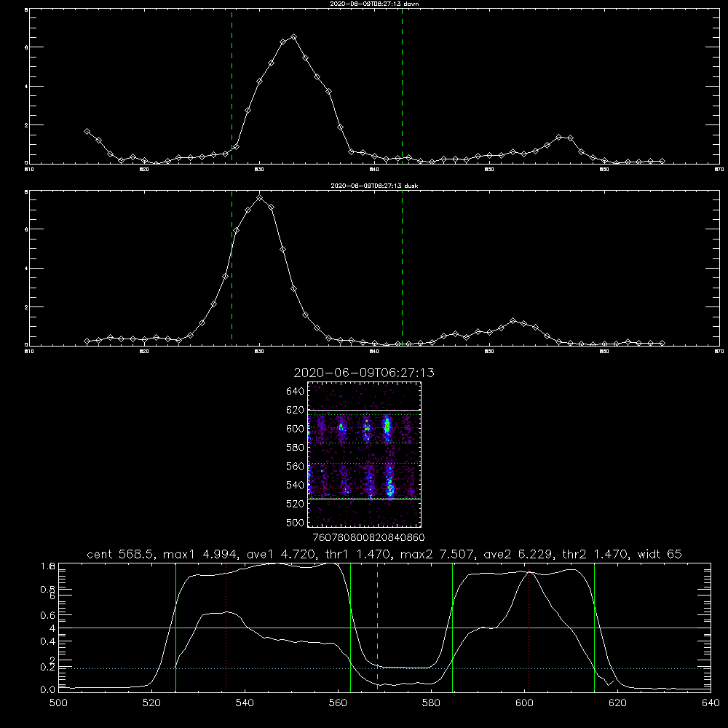Click the '640' y-axis label of the spectral image

(296, 392)
